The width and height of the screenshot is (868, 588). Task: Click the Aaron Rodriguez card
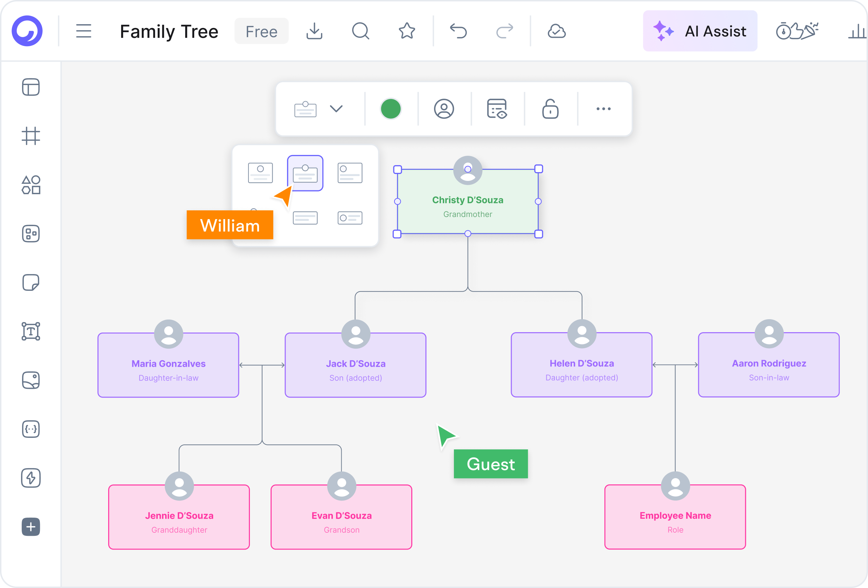(x=769, y=365)
